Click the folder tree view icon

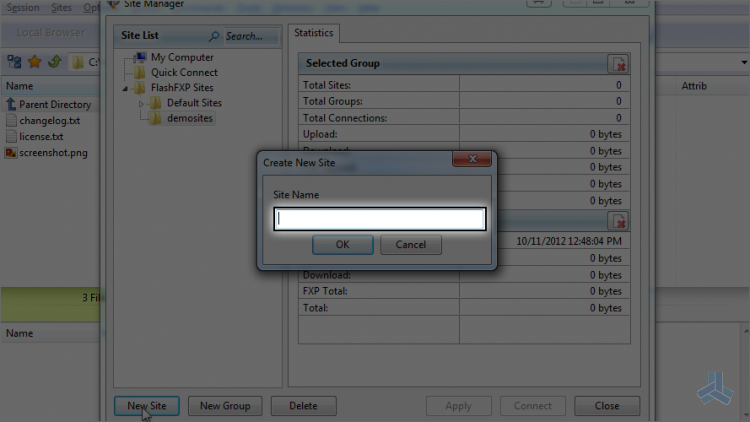coord(14,62)
